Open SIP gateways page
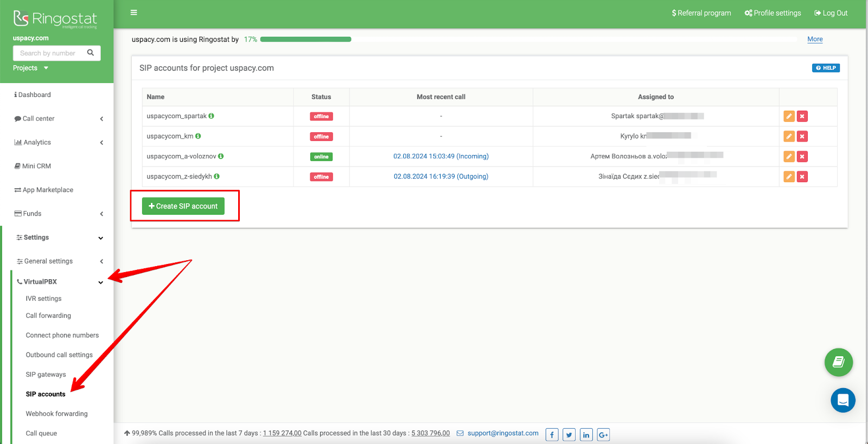 46,374
